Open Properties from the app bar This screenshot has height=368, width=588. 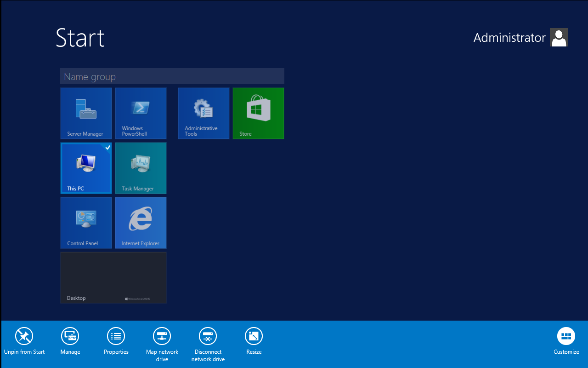(x=116, y=340)
